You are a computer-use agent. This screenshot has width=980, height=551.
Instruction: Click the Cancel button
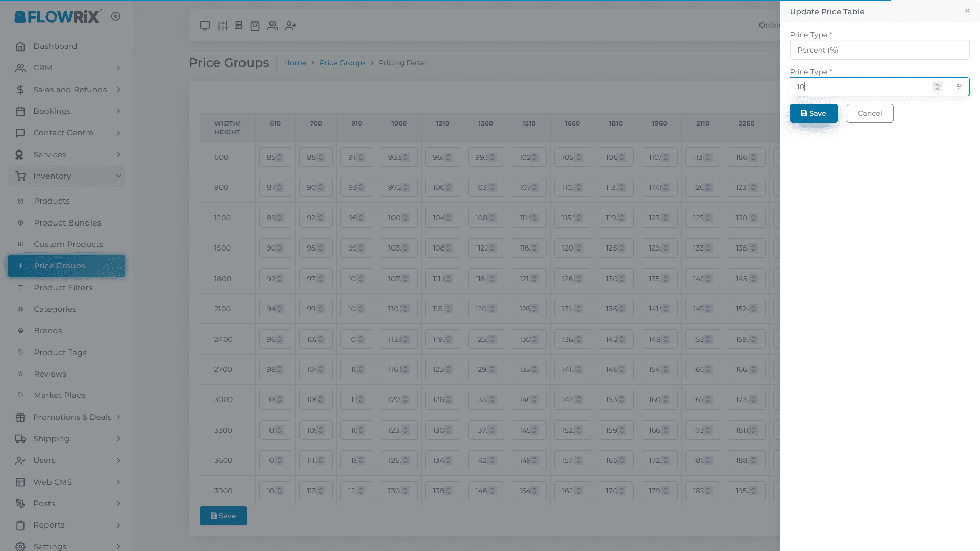(869, 113)
